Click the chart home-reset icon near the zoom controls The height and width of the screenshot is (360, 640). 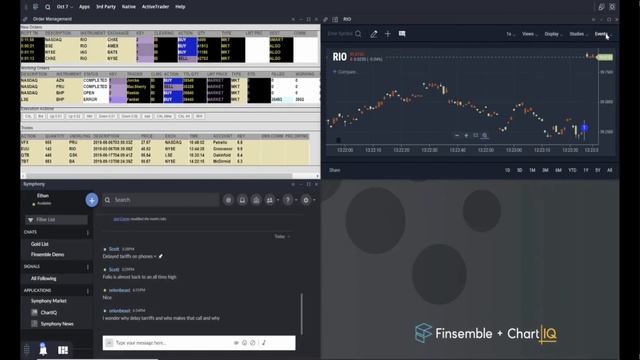[x=484, y=136]
